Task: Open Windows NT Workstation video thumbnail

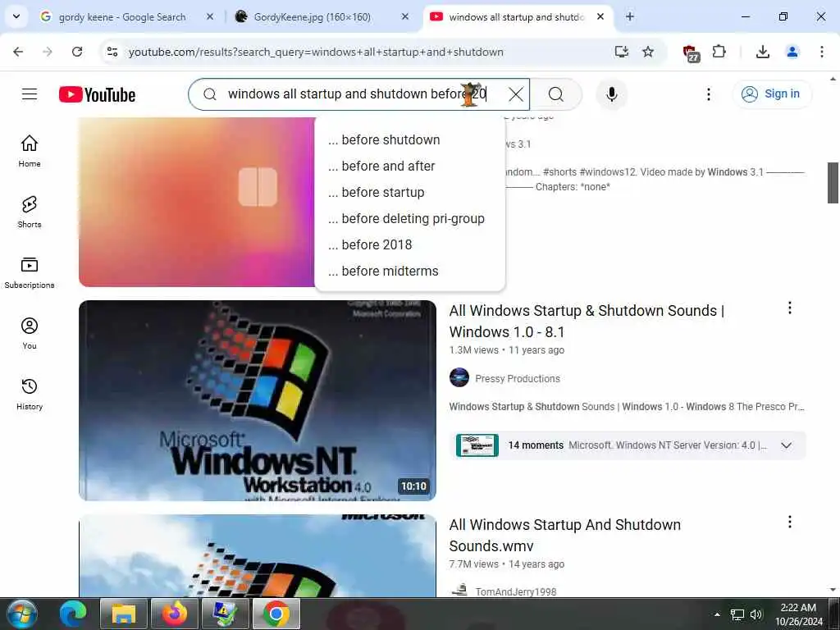Action: pos(257,400)
